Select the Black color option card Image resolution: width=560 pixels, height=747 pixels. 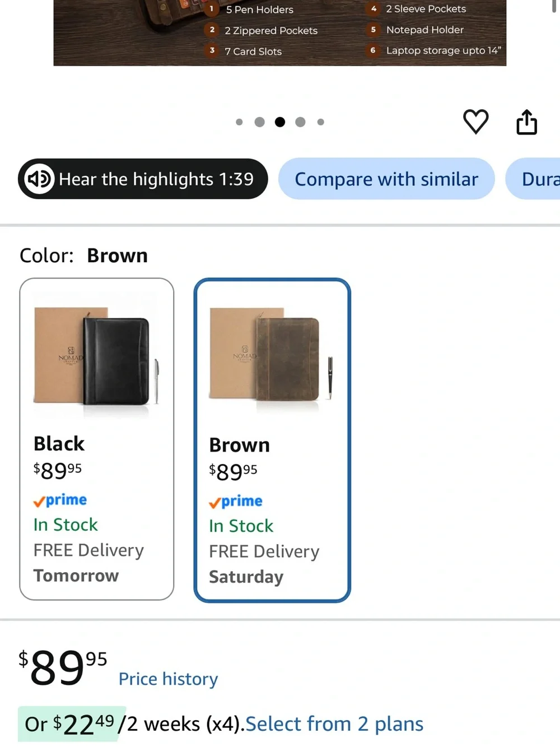tap(97, 439)
